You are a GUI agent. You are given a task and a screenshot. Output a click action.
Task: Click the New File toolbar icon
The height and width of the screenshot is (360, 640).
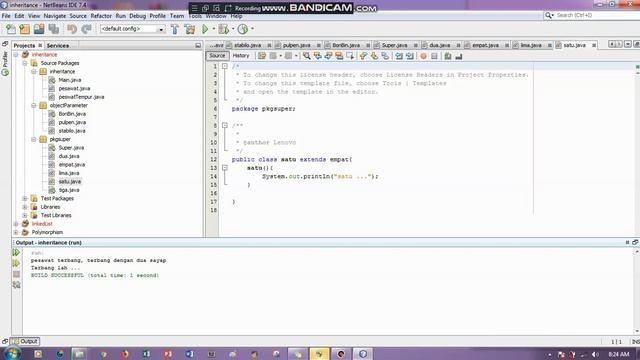(x=11, y=29)
